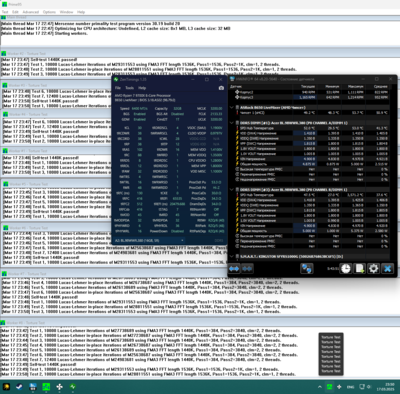The height and width of the screenshot is (394, 400).
Task: Reset sensor clock timer in HWiNFO
Action: point(346,269)
